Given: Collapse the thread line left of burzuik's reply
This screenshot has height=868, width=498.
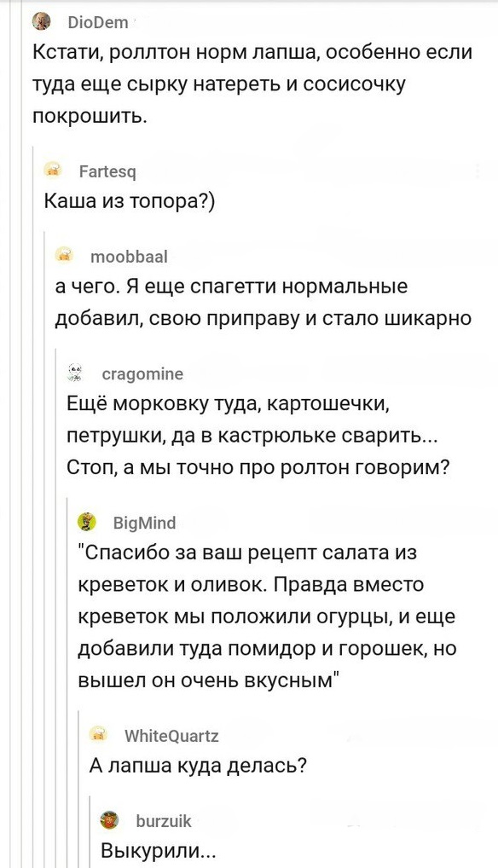Looking at the screenshot, I should tap(90, 831).
